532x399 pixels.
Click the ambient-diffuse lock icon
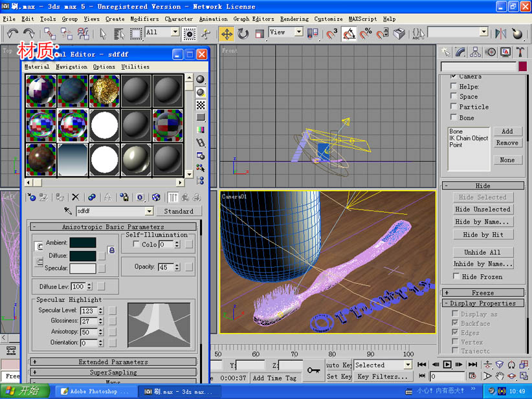click(x=111, y=250)
